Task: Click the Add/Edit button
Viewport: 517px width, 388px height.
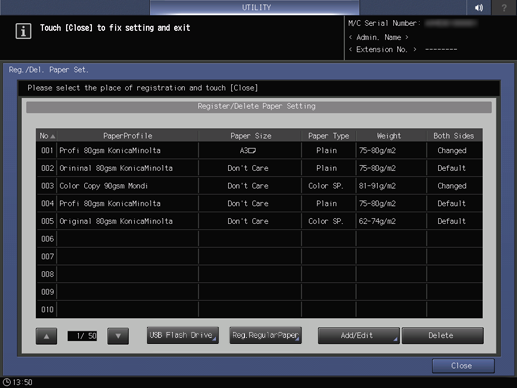Action: (358, 335)
